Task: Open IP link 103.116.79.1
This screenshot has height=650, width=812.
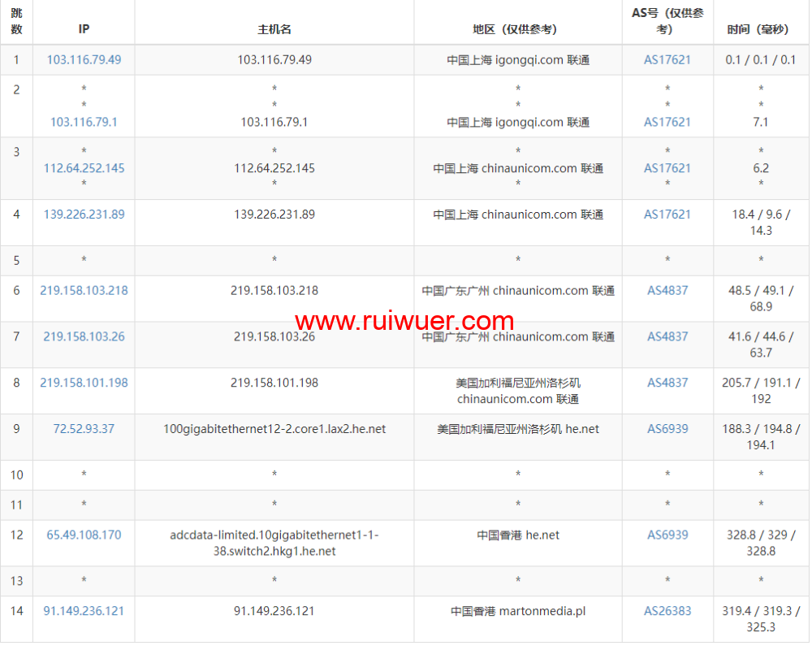Action: click(84, 122)
